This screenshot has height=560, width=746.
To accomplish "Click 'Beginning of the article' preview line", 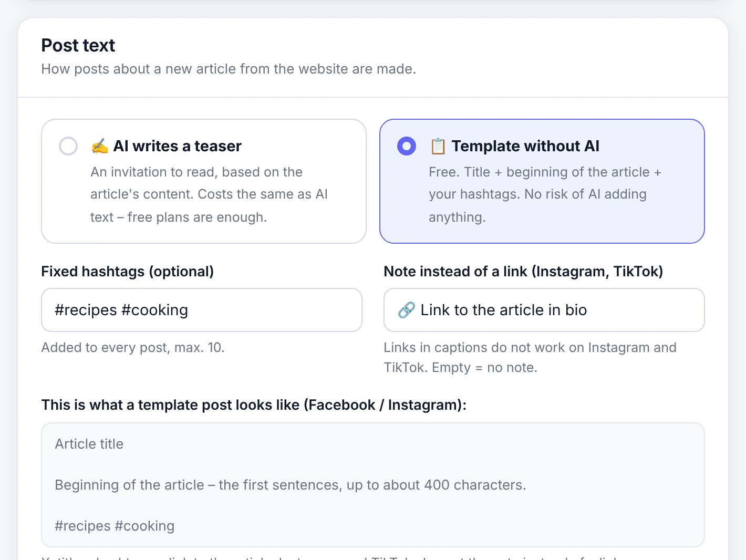I will pos(291,485).
